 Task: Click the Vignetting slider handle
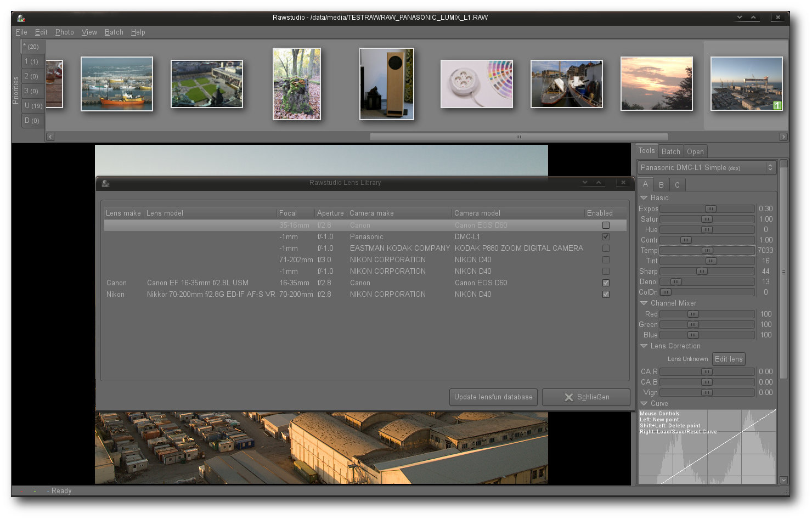[x=707, y=392]
